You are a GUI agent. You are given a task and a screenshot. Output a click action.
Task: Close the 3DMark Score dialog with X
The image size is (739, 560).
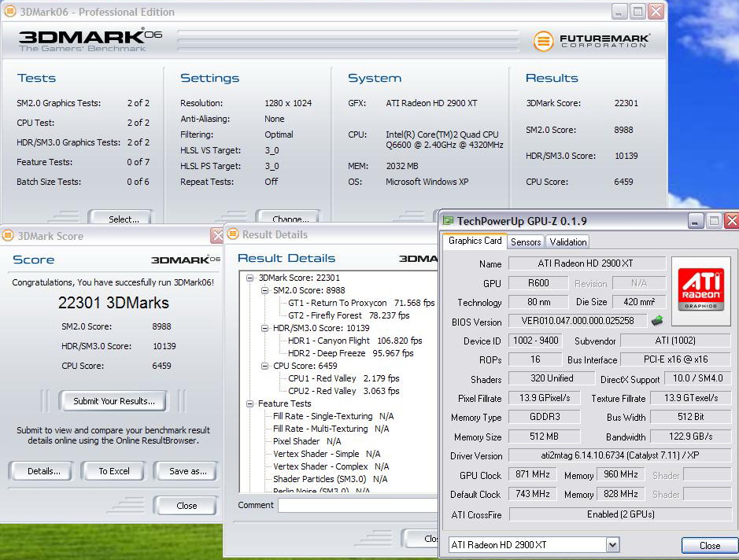click(x=216, y=235)
